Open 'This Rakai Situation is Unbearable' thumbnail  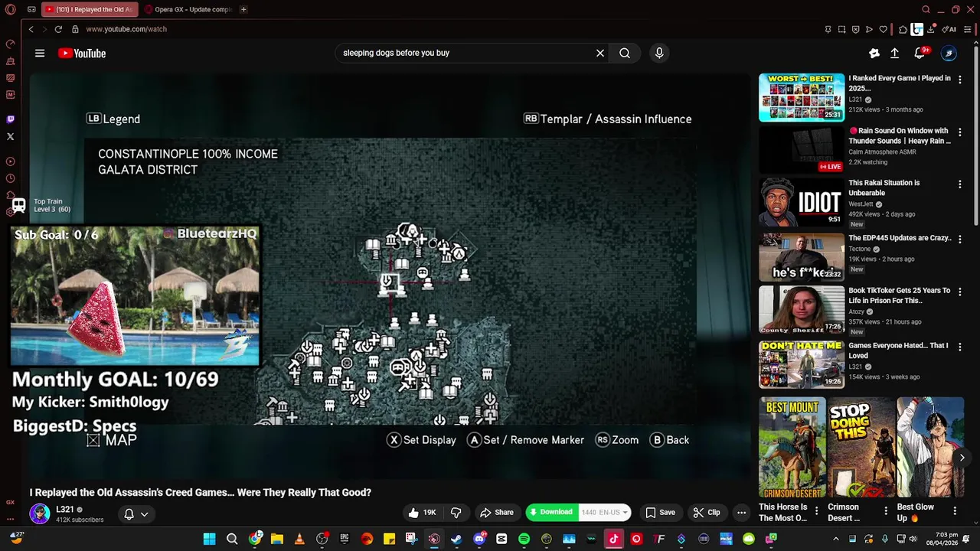(802, 203)
